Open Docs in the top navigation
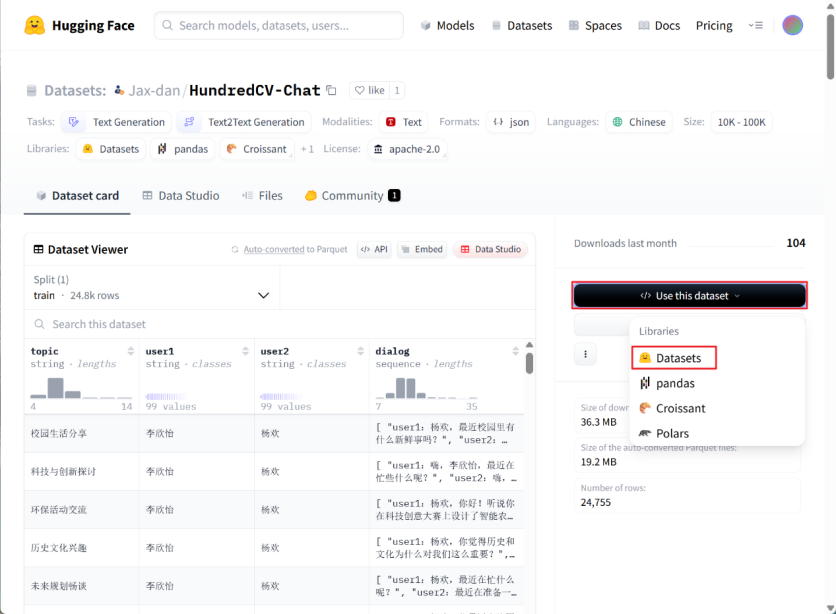The width and height of the screenshot is (836, 614). [659, 26]
